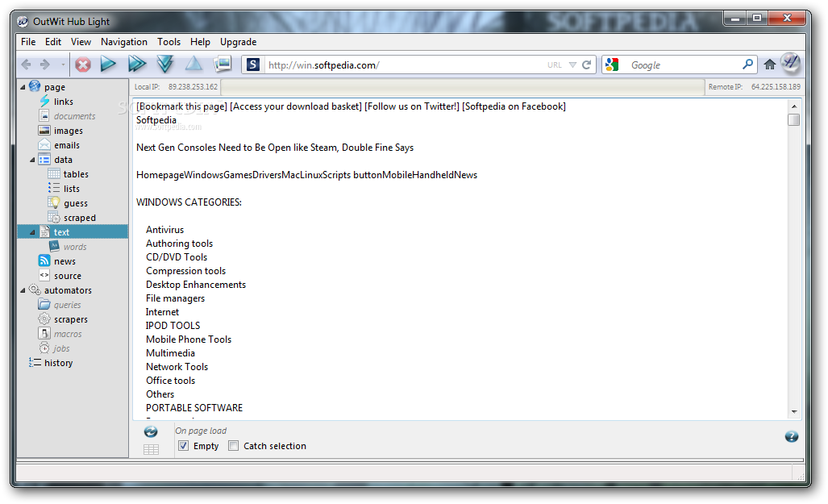Click the Softpedia favicon in address bar

[253, 65]
